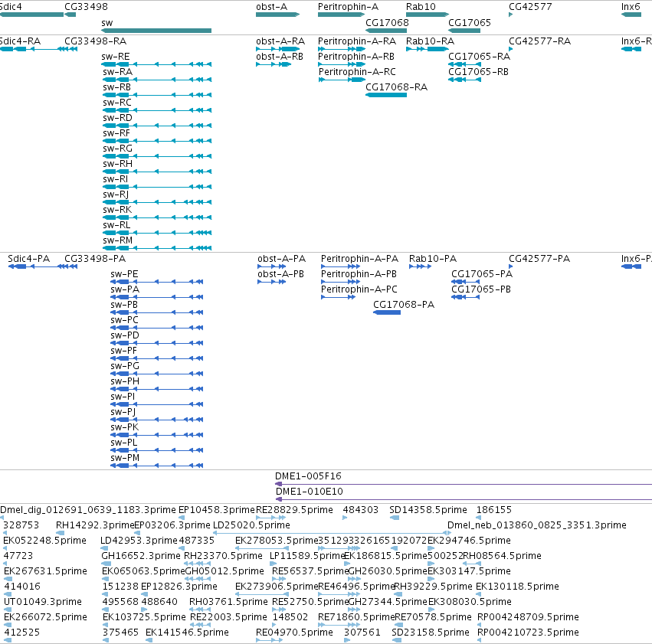The image size is (652, 644).
Task: Click Peritrophin-A-PA protein
Action: pyautogui.click(x=340, y=266)
